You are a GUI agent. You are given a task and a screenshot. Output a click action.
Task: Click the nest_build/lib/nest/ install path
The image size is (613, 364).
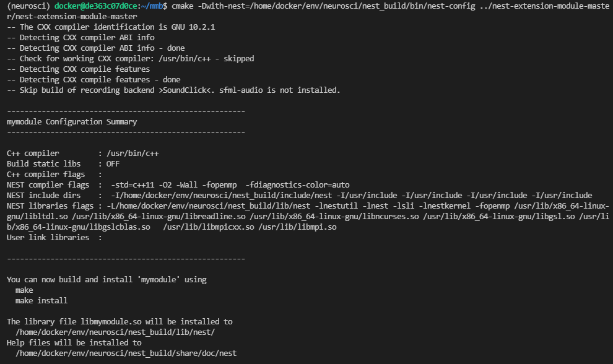coord(115,332)
